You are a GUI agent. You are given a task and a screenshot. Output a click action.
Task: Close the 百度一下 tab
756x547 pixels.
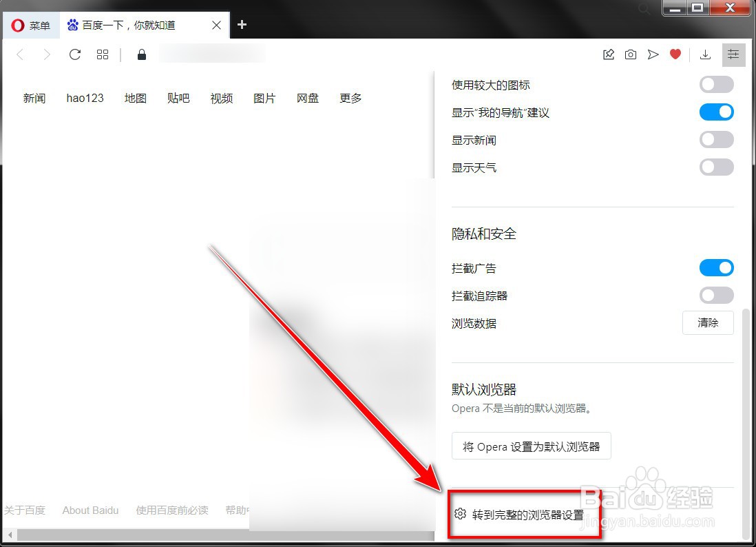(x=216, y=25)
